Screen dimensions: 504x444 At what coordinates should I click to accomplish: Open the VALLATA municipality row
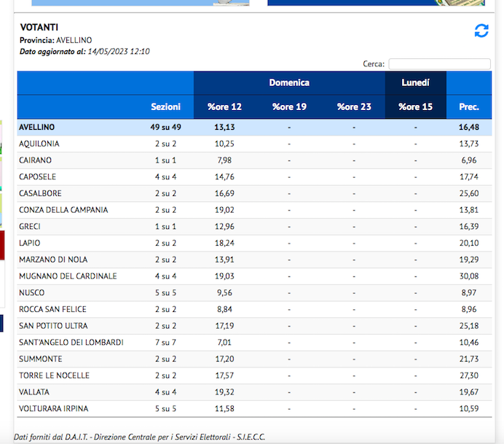[254, 392]
